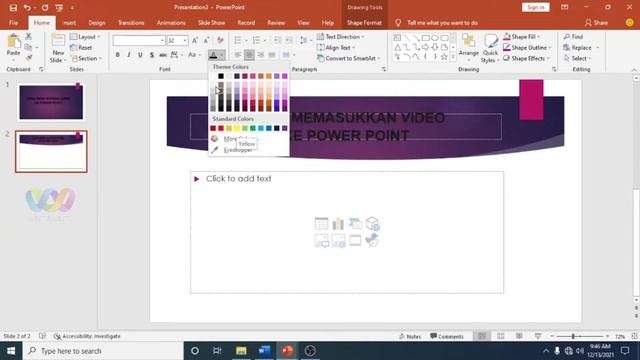Click Redo in the quick access toolbar
Image resolution: width=640 pixels, height=360 pixels.
pos(45,7)
